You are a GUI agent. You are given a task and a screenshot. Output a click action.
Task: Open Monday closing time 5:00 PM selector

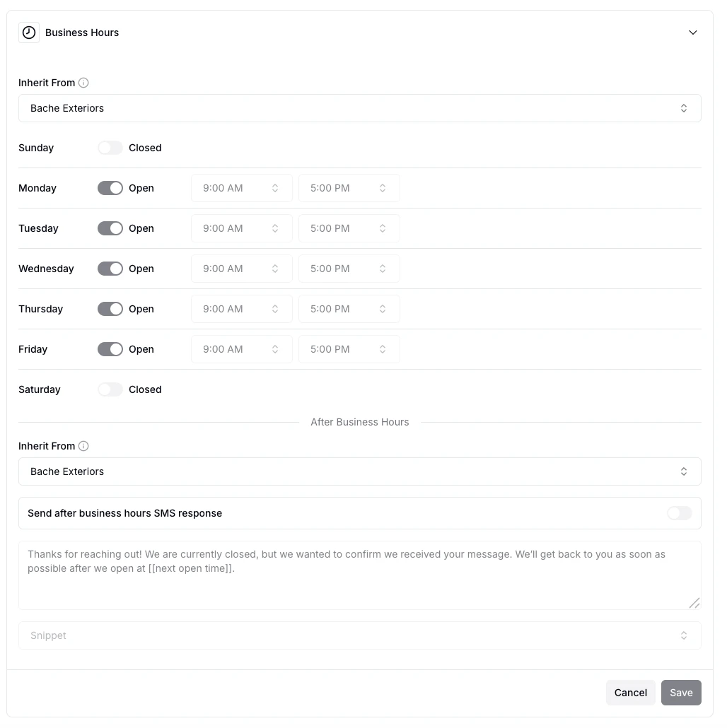[x=349, y=188]
